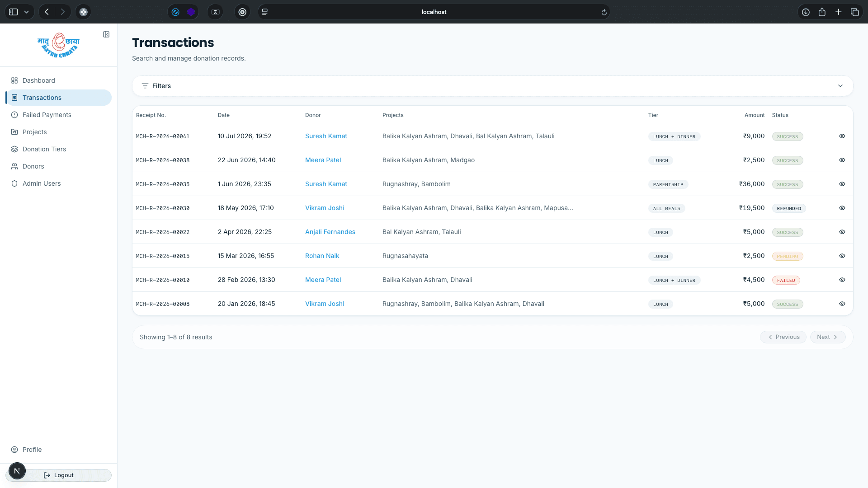Click the PARENTSHIP tier badge
868x488 pixels.
pyautogui.click(x=668, y=184)
